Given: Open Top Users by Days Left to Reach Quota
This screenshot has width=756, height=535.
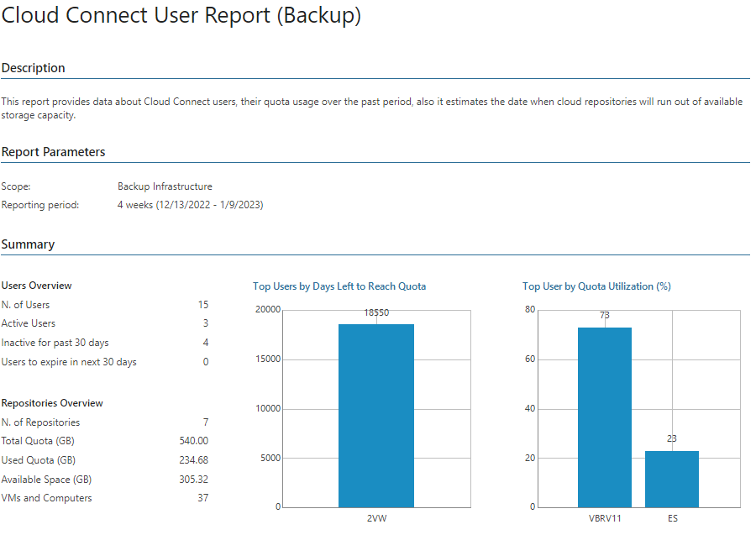Looking at the screenshot, I should (x=339, y=286).
